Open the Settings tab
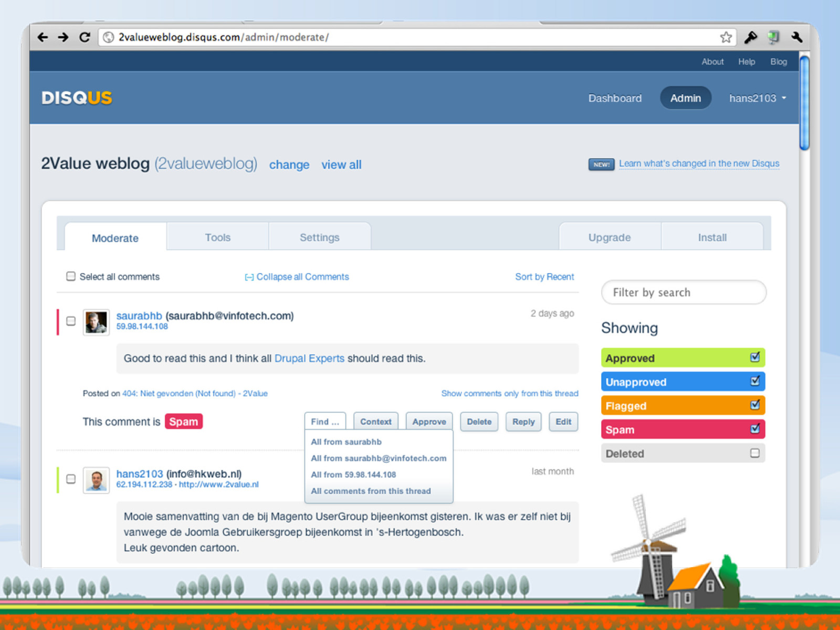Viewport: 840px width, 630px height. (x=320, y=237)
